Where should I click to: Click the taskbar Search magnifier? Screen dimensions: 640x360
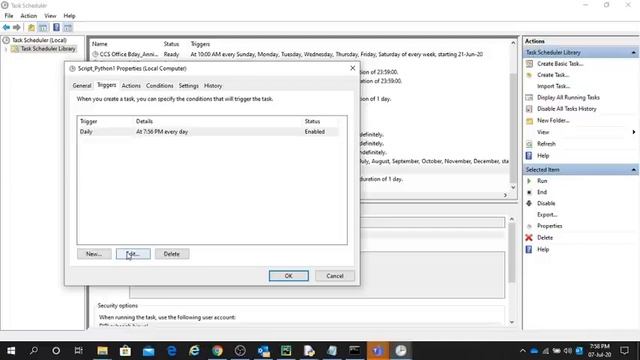pos(34,351)
